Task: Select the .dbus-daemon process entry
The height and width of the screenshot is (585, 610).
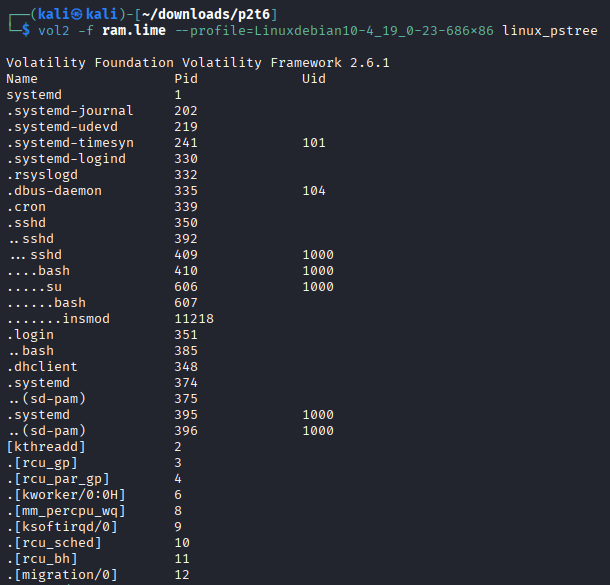Action: point(54,190)
